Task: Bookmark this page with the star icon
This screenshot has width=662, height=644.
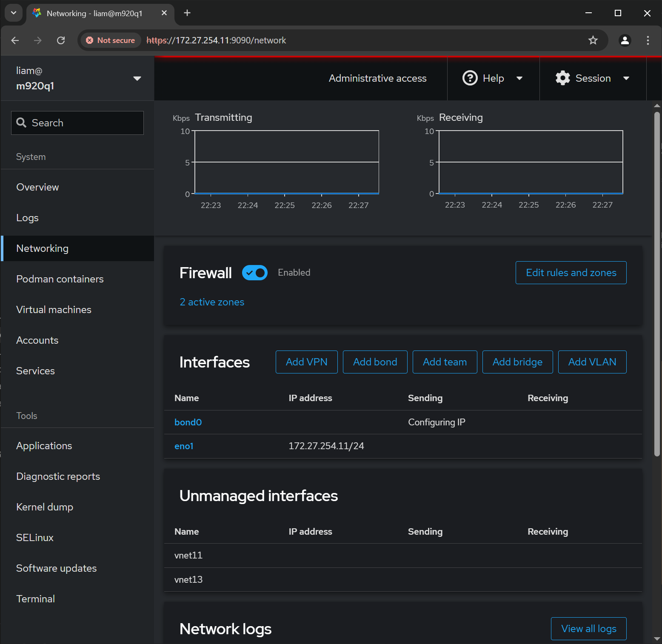Action: click(x=593, y=40)
